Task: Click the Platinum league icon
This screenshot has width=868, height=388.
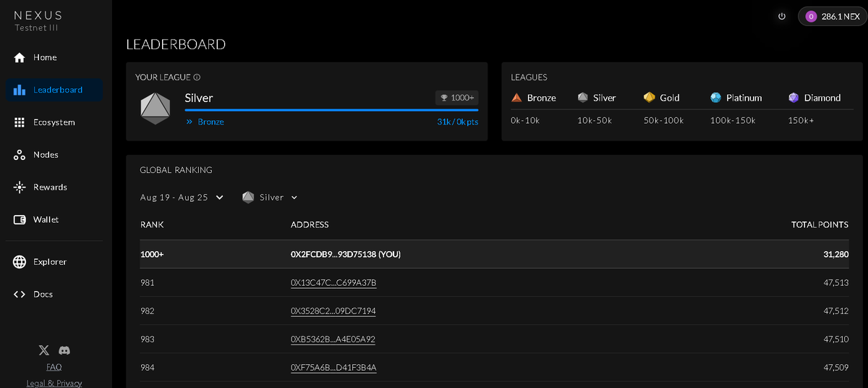Action: tap(716, 98)
